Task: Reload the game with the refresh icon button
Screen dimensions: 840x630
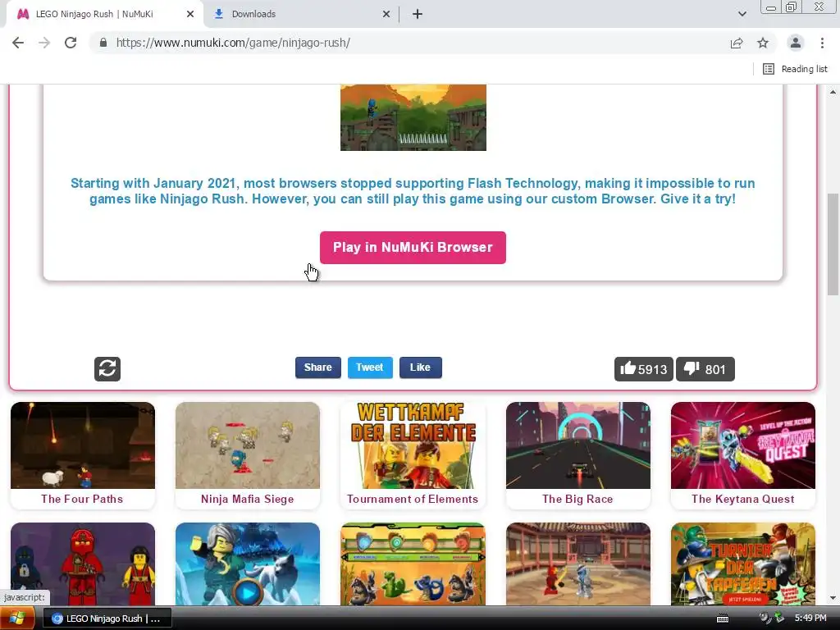Action: 107,368
